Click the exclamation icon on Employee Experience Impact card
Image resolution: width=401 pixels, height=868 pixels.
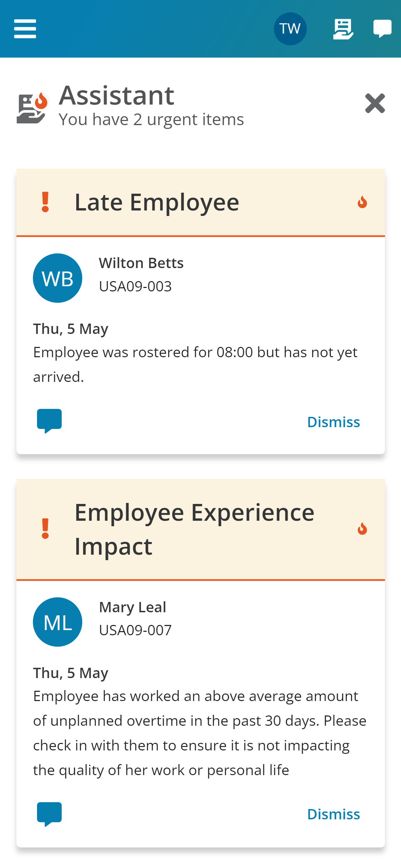[45, 529]
